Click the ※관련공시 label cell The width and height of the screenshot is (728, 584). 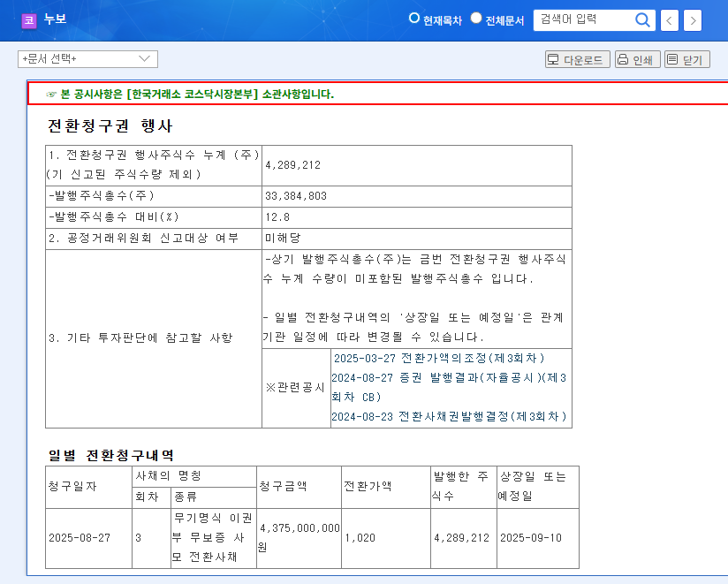(x=296, y=388)
